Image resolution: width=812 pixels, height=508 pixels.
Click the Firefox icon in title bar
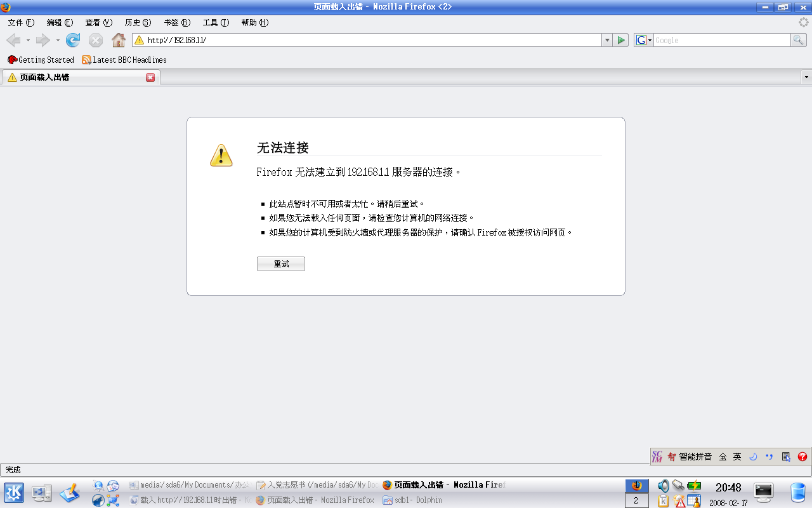pos(6,7)
